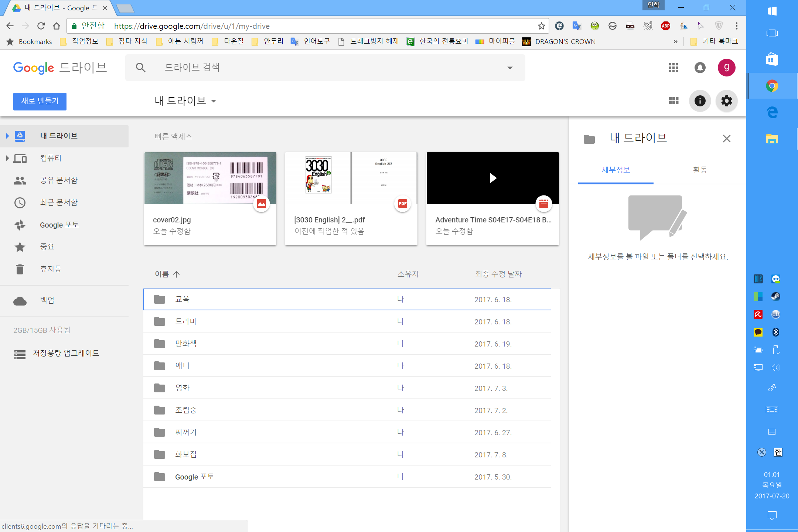The image size is (798, 532).
Task: Click the Google Translate extension icon
Action: click(577, 26)
